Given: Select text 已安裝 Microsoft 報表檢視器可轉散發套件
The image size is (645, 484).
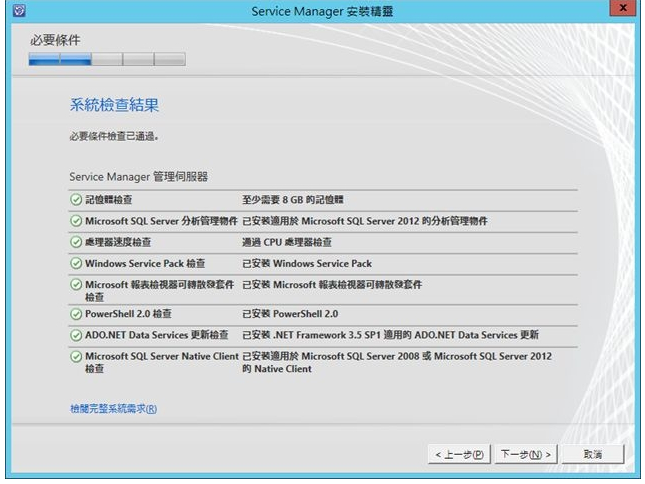Looking at the screenshot, I should pyautogui.click(x=332, y=285).
